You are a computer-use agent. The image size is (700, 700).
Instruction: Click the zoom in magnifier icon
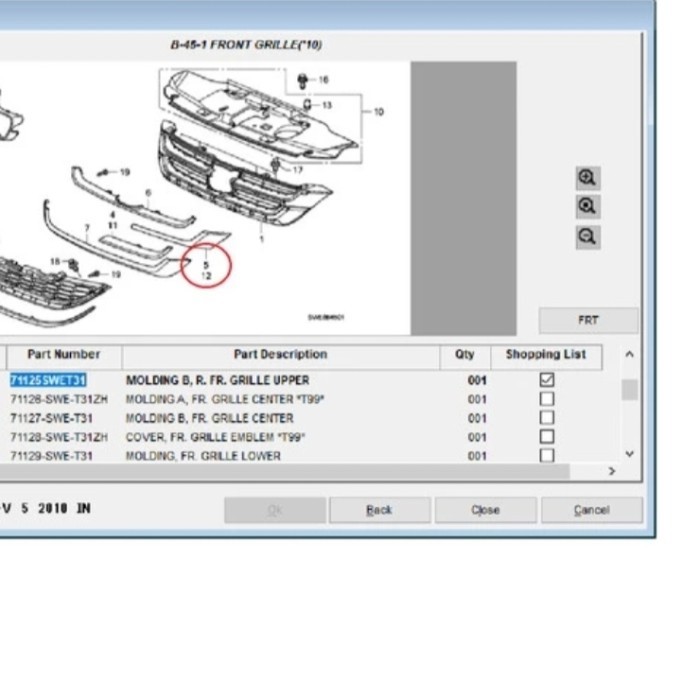point(587,178)
